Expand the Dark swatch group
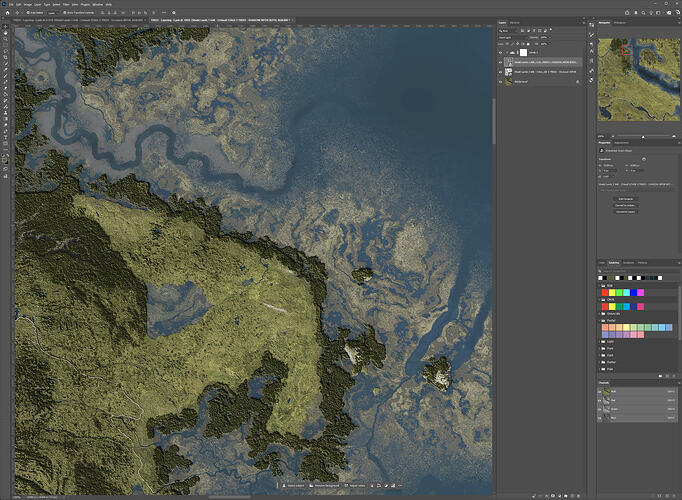Viewport: 682px width, 500px height. (x=600, y=355)
